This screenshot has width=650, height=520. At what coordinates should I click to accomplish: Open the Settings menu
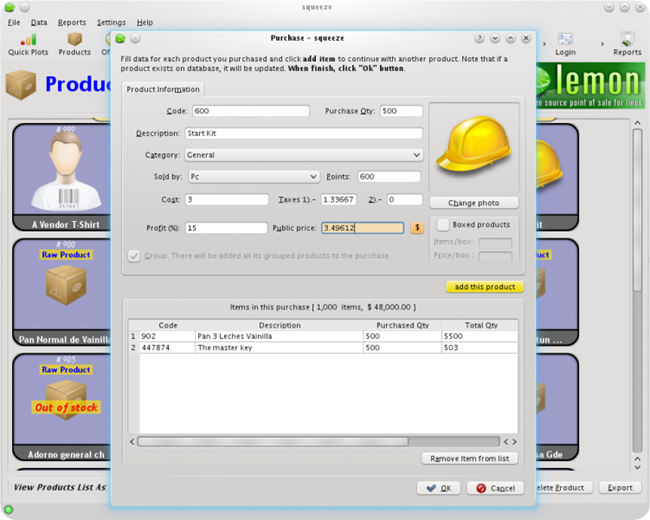(111, 22)
